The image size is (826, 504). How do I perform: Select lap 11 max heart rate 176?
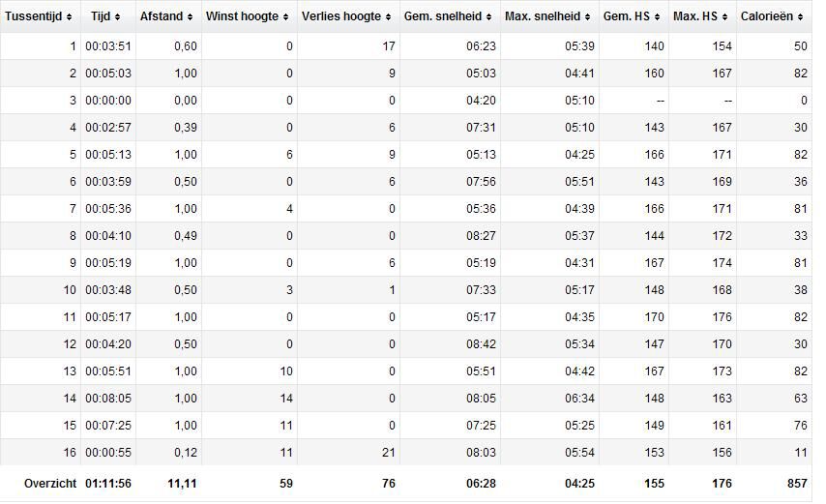pyautogui.click(x=722, y=317)
